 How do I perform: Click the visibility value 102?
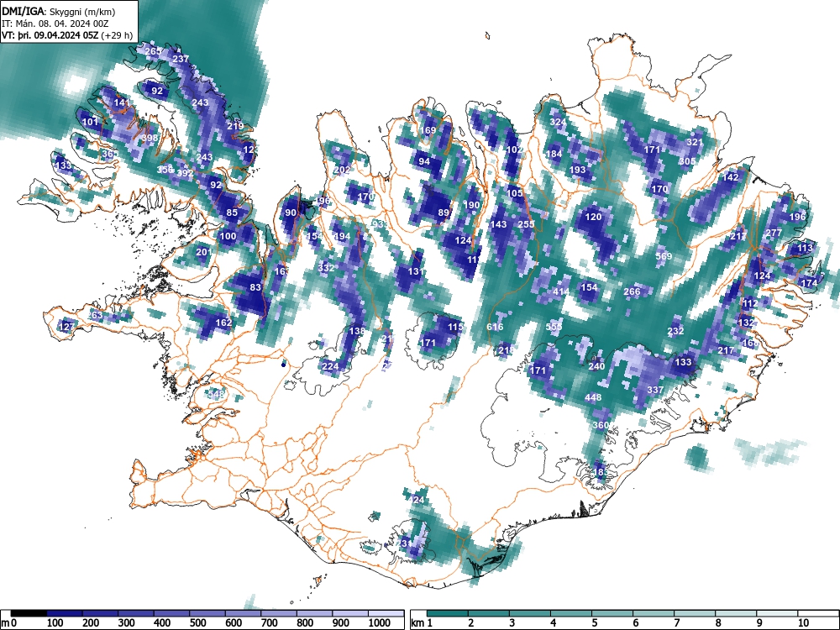point(514,150)
